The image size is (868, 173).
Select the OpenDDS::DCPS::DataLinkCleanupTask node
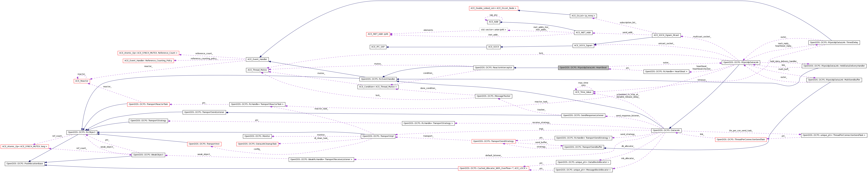(257, 144)
